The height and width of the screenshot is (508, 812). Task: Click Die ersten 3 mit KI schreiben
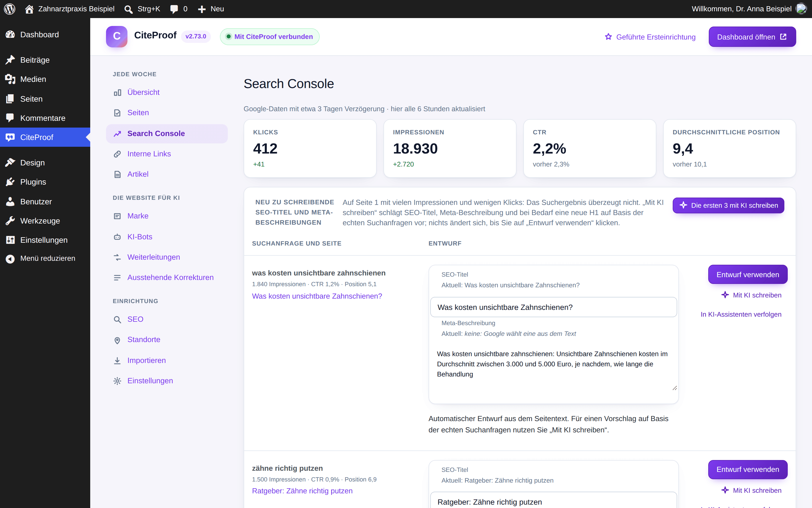click(729, 205)
